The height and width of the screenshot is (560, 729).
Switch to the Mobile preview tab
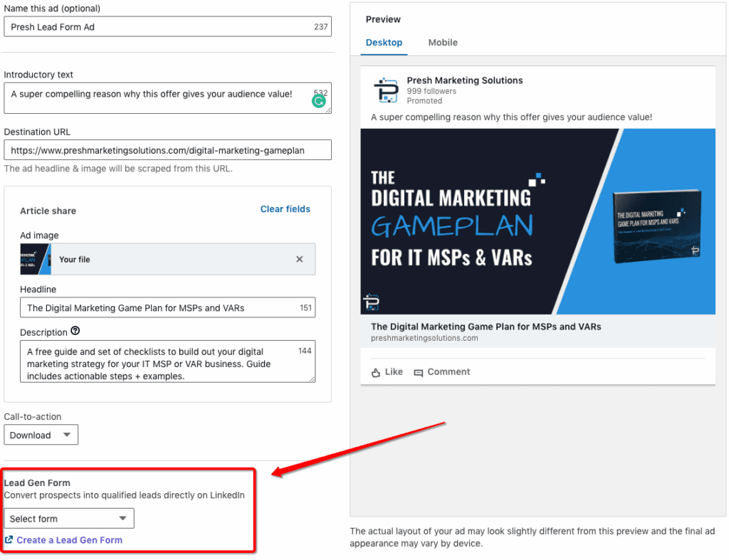click(443, 42)
